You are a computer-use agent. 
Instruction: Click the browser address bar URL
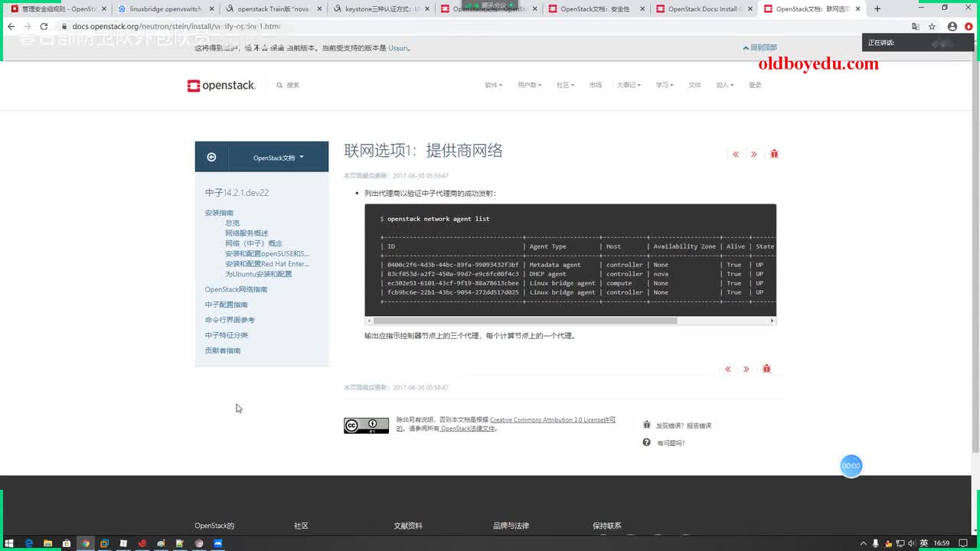click(176, 26)
